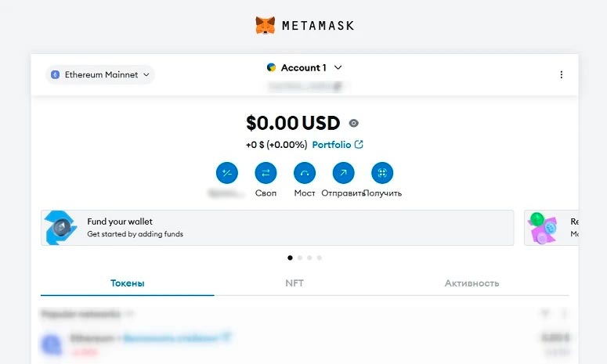Click the Отправить send arrow icon
Image resolution: width=607 pixels, height=364 pixels.
point(343,173)
